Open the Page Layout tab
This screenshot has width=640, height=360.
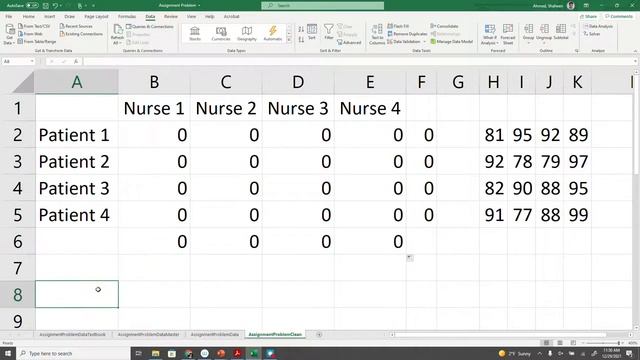[x=96, y=17]
